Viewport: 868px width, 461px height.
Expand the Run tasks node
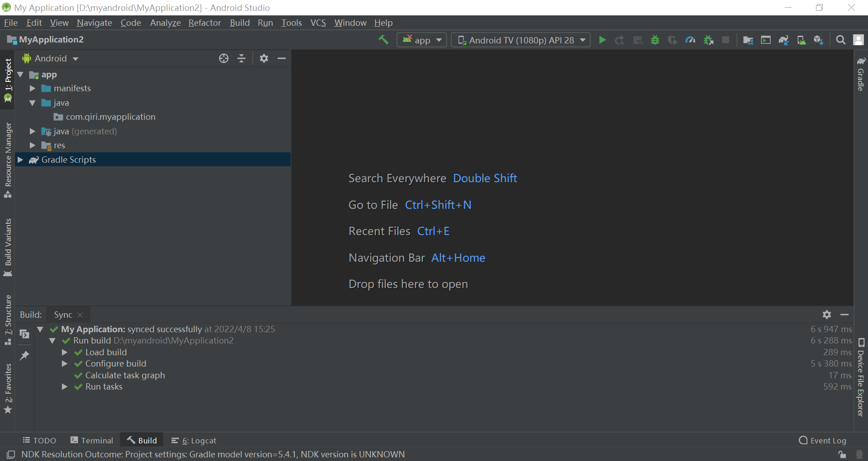[65, 387]
